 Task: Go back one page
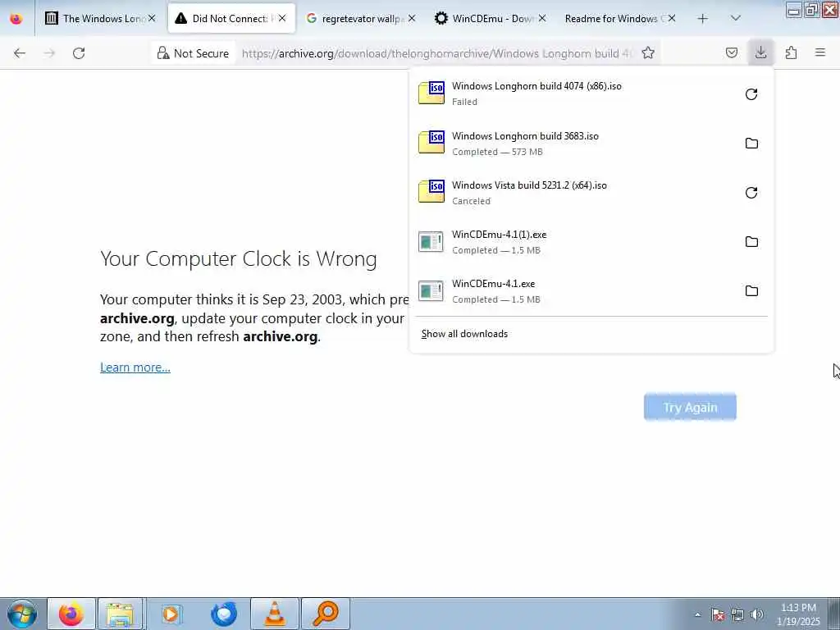pos(20,53)
